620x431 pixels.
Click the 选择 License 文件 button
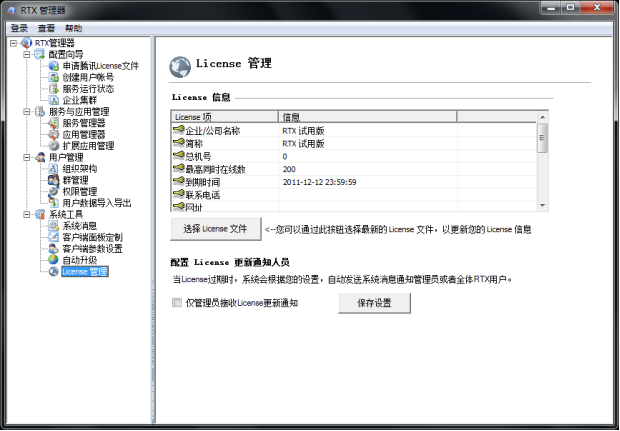(x=216, y=229)
